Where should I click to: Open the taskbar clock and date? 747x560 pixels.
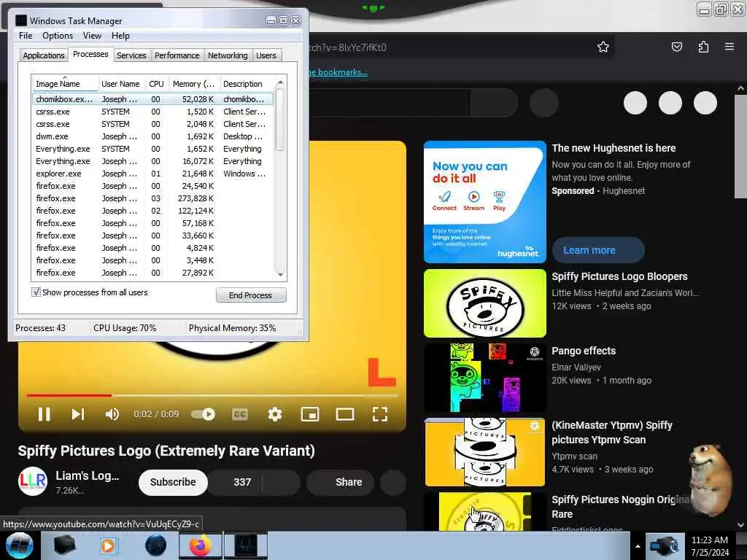[x=710, y=546]
